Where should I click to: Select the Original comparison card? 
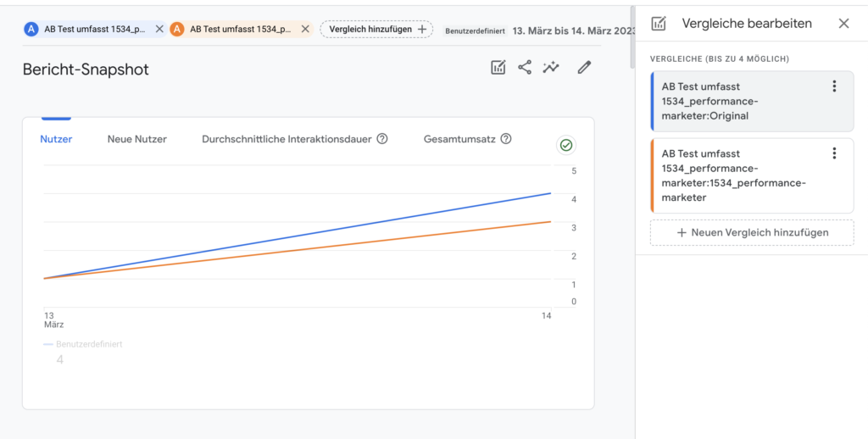point(752,102)
